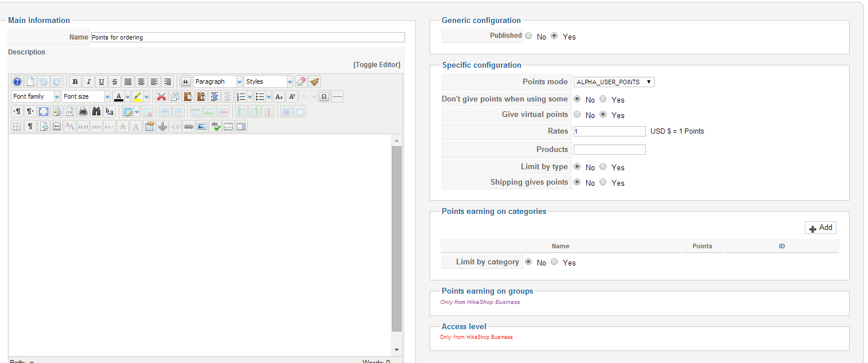Screen dimensions: 868x363
Task: Insert a special character with Omega icon
Action: coord(324,96)
